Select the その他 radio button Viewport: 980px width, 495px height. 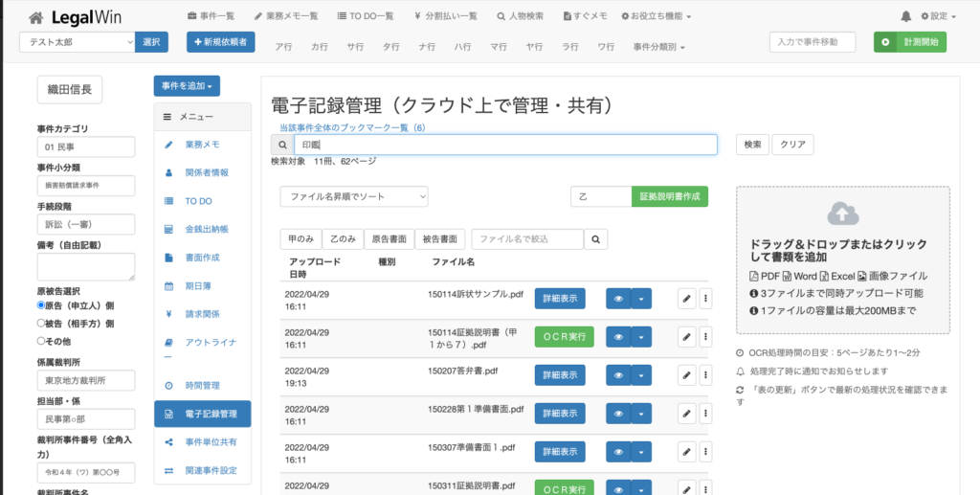(x=41, y=340)
